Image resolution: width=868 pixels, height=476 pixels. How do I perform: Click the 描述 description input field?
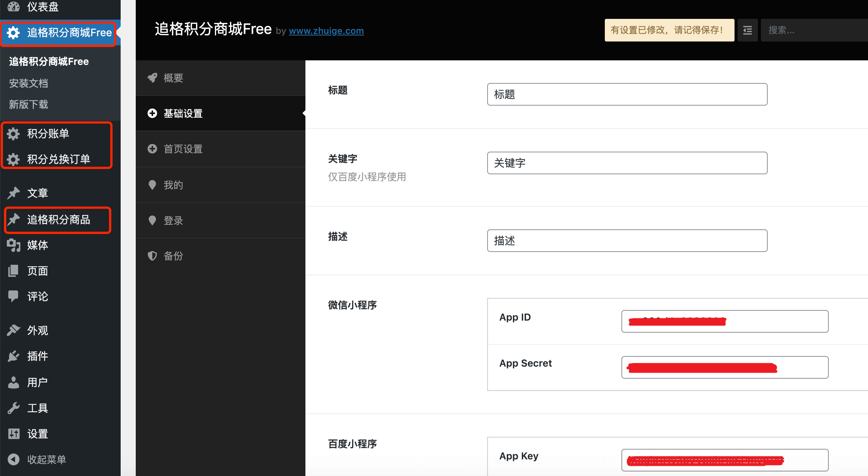coord(627,241)
